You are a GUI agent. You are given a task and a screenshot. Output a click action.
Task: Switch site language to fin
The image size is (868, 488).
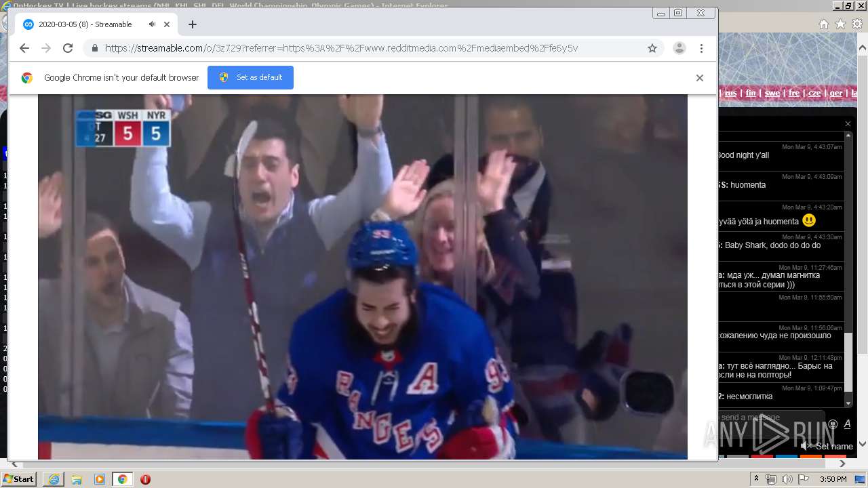click(x=751, y=93)
